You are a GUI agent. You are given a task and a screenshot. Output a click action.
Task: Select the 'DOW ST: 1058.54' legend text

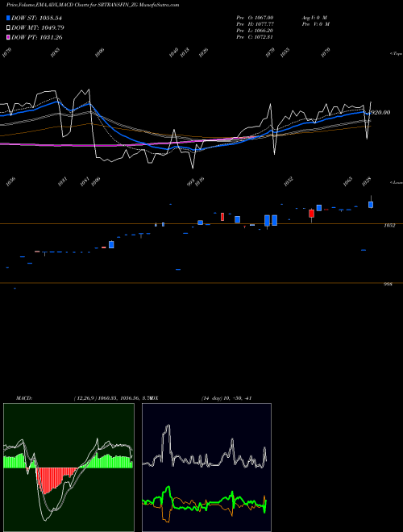tap(36, 18)
